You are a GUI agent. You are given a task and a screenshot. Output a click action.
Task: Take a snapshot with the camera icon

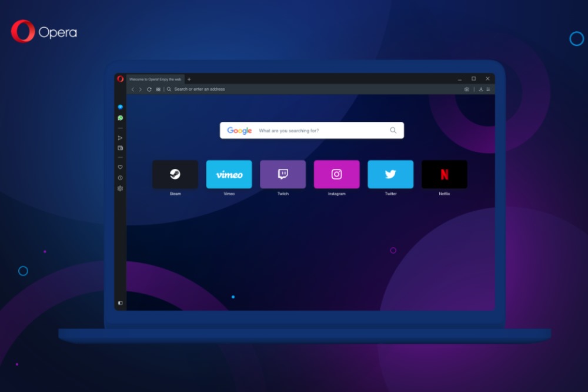point(467,89)
